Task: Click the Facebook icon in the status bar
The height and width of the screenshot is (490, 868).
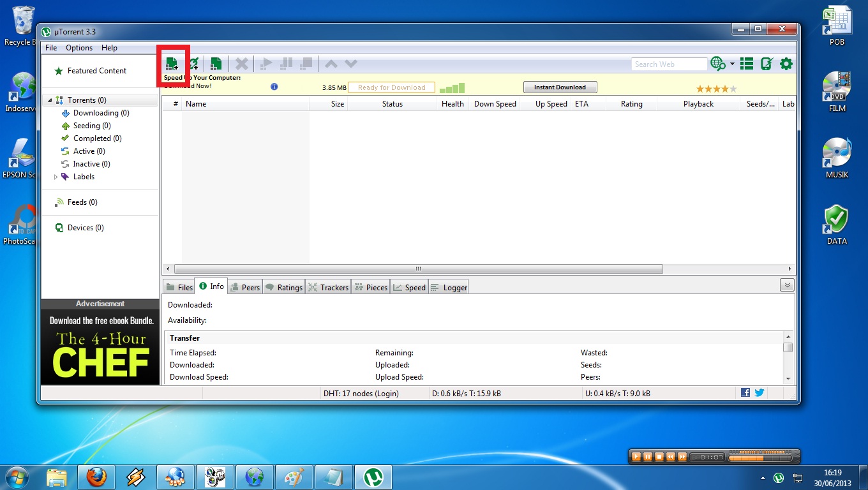Action: pos(745,393)
